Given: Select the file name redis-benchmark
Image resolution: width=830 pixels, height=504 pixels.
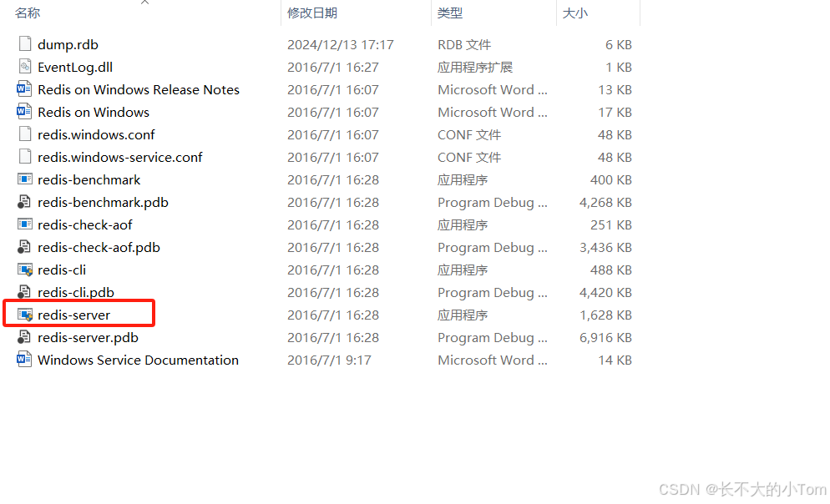Looking at the screenshot, I should pos(89,179).
